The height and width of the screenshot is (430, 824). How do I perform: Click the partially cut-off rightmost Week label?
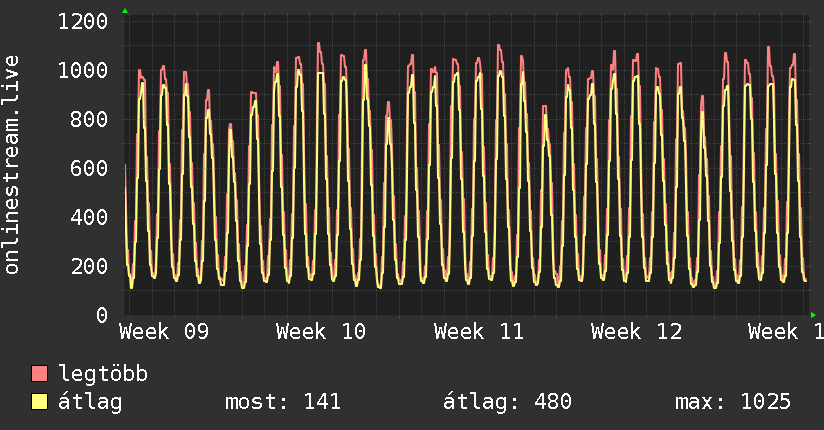point(785,332)
